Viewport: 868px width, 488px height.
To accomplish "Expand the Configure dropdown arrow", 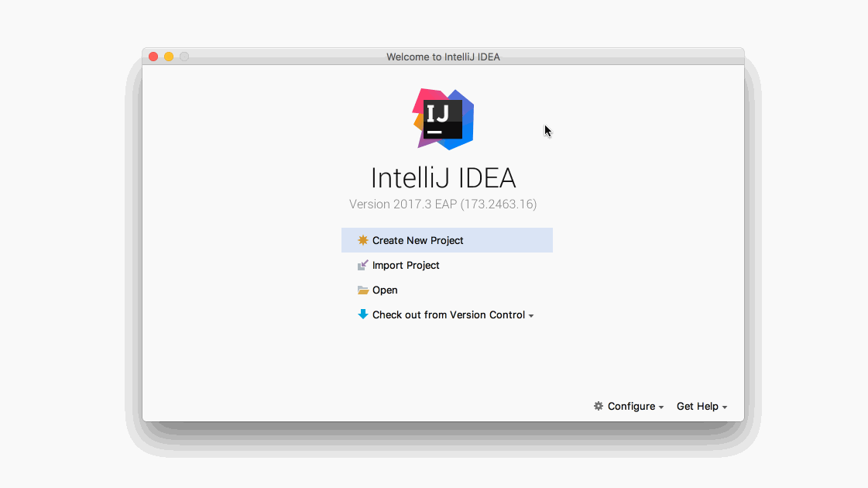I will click(x=661, y=407).
